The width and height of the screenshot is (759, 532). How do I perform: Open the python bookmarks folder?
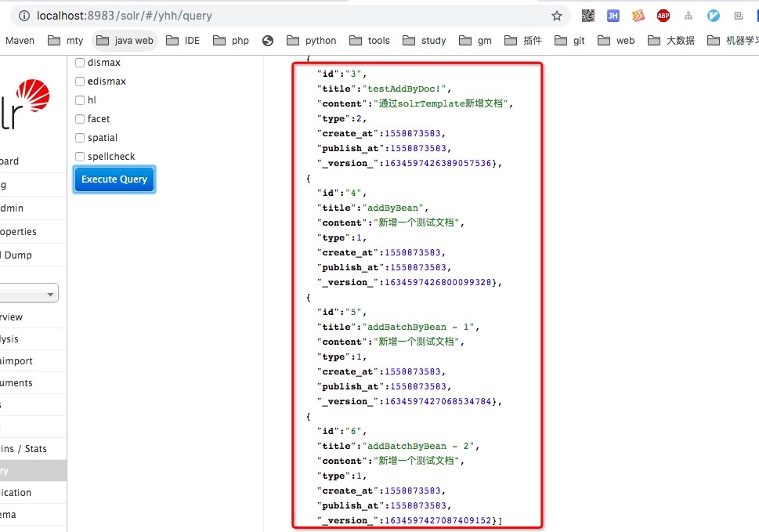pos(311,41)
